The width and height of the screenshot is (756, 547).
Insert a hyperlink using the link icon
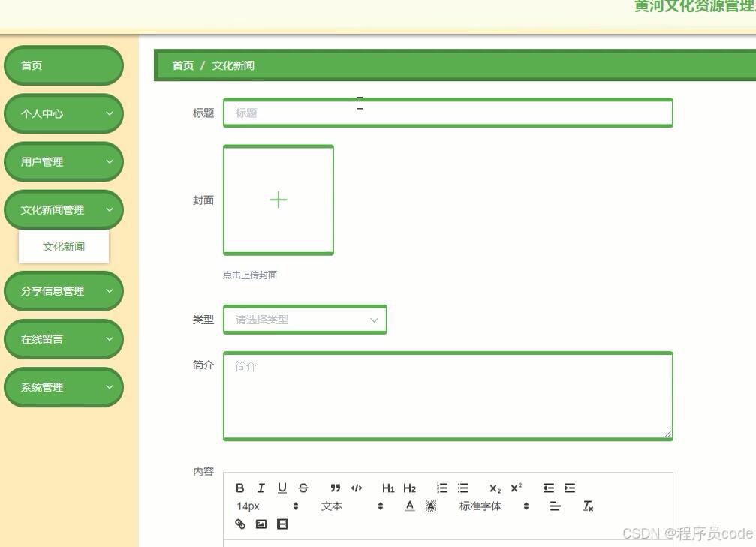240,524
